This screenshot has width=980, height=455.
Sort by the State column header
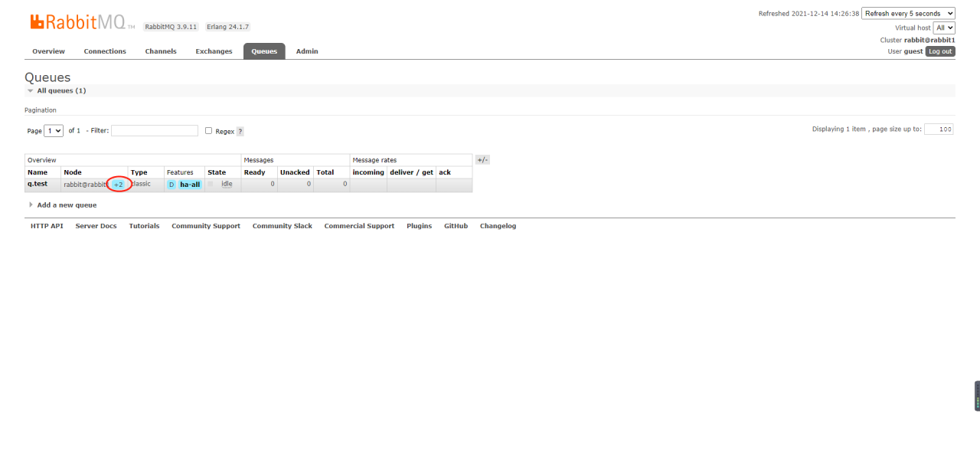[x=217, y=172]
